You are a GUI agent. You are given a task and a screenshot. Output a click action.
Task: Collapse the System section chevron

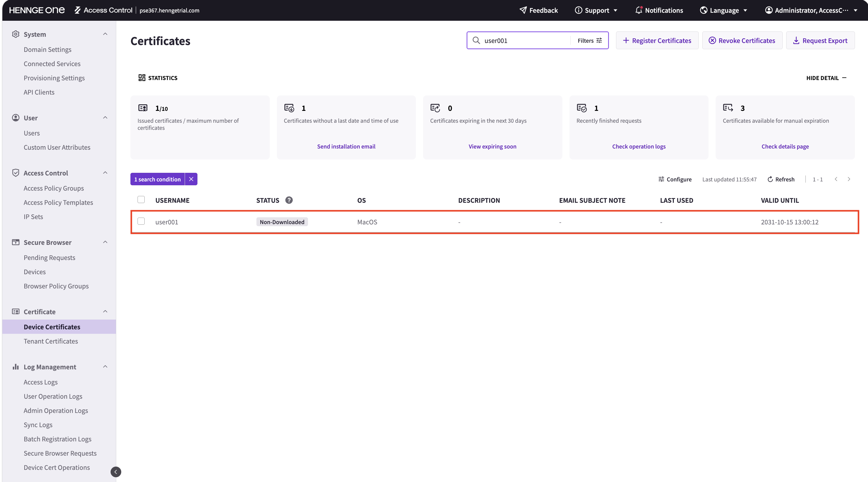[x=105, y=34]
